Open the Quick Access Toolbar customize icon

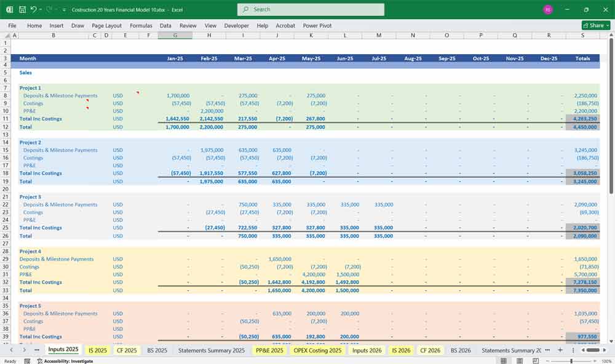click(63, 9)
